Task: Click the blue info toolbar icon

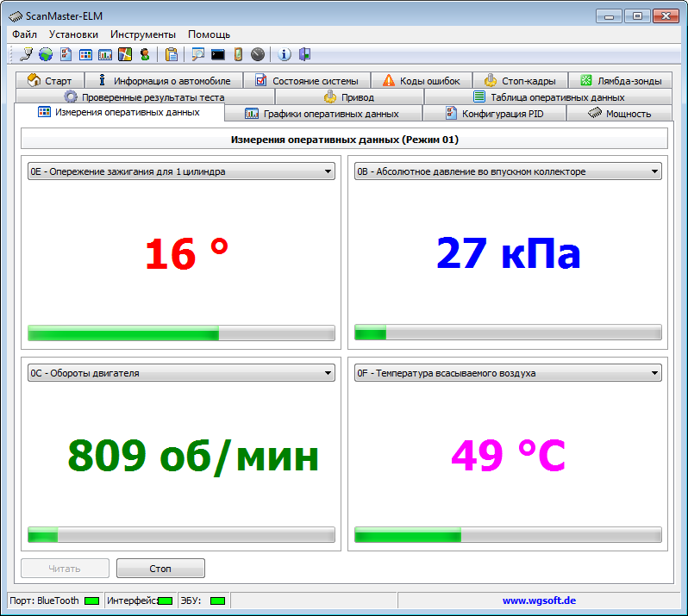Action: (285, 54)
